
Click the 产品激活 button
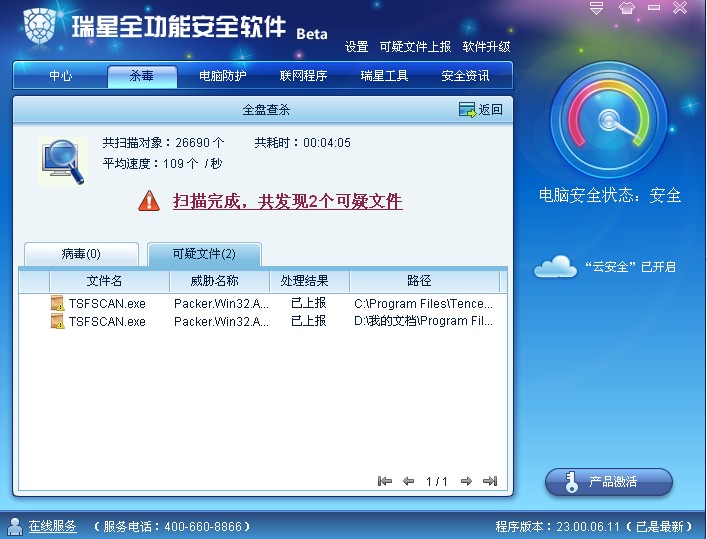pyautogui.click(x=609, y=482)
